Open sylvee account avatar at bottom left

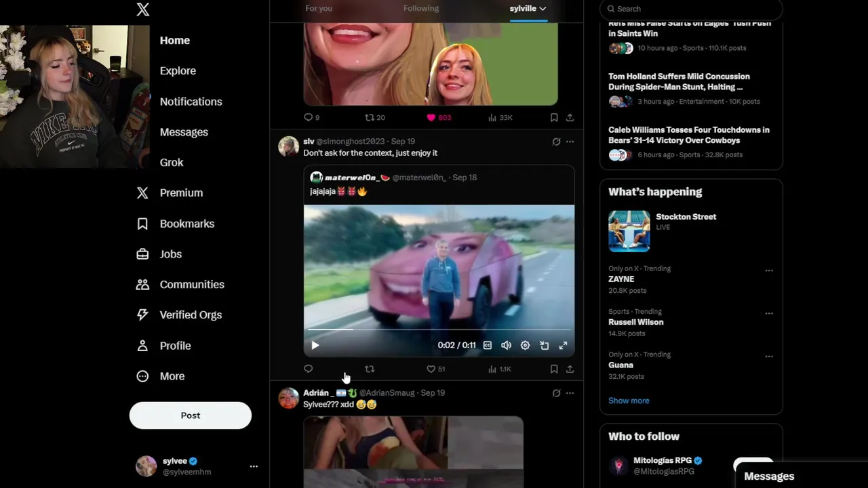pos(146,466)
